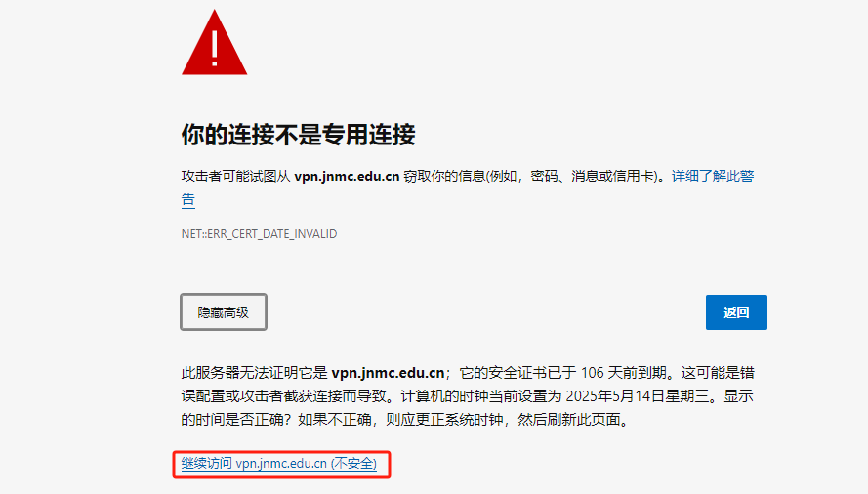868x494 pixels.
Task: Click the text 此服务器无法证明它是
Action: coord(255,373)
